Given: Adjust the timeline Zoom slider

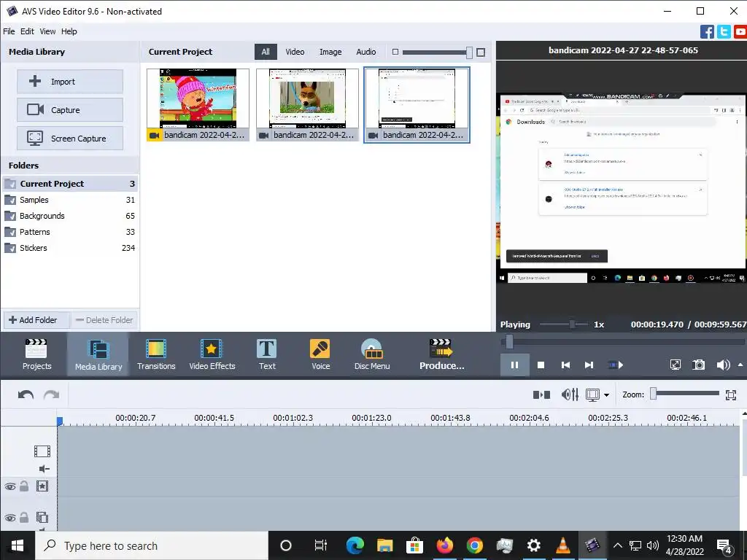Looking at the screenshot, I should click(653, 393).
